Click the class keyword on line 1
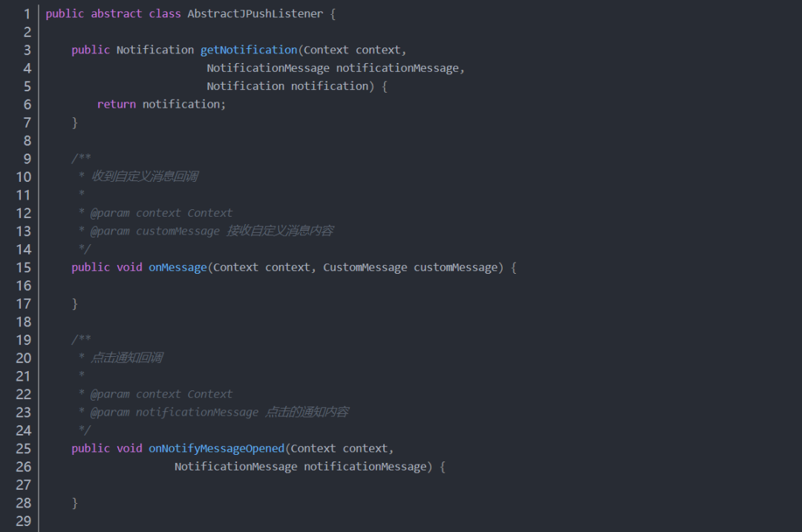The image size is (802, 532). (x=165, y=14)
